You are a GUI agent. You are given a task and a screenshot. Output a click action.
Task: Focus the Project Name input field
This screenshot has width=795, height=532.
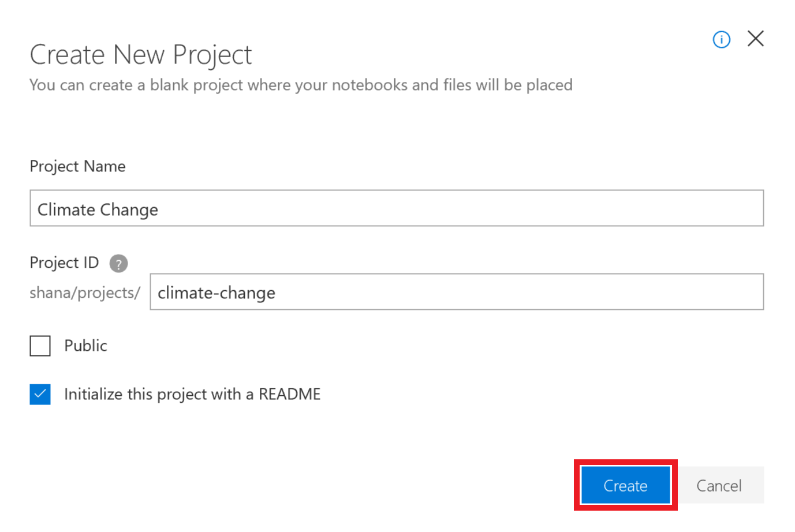coord(397,208)
